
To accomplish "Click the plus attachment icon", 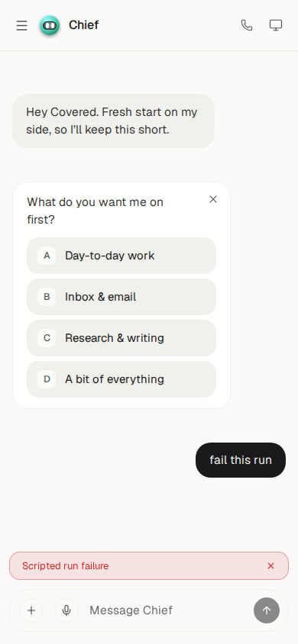I will (31, 610).
